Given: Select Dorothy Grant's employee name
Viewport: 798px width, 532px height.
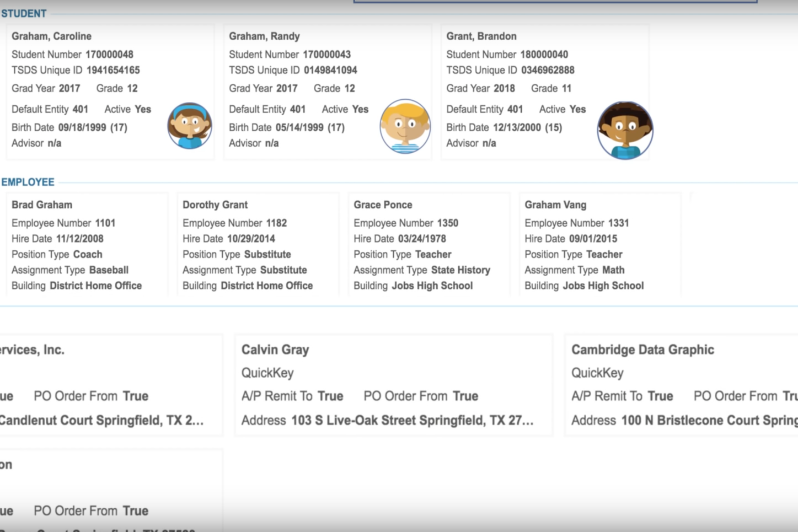Looking at the screenshot, I should (x=215, y=205).
